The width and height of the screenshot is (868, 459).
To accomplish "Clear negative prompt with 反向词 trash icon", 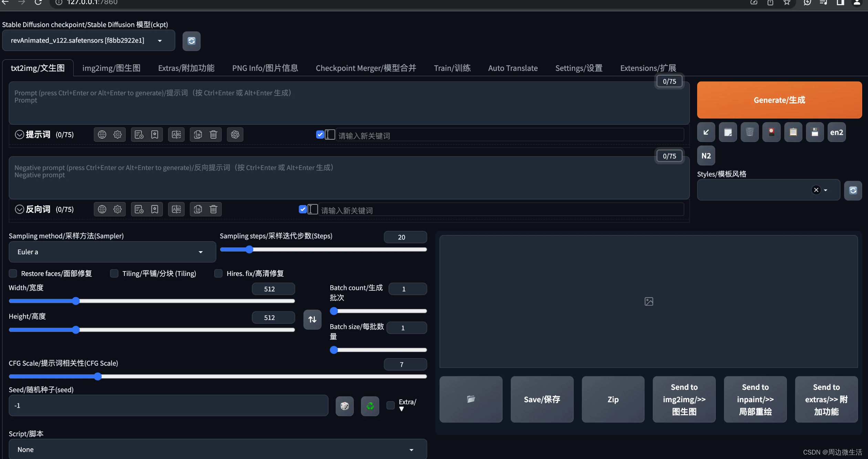I will click(214, 209).
